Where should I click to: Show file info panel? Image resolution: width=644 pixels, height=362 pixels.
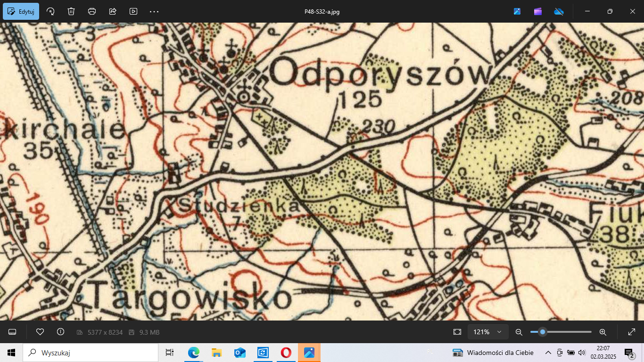(x=60, y=332)
